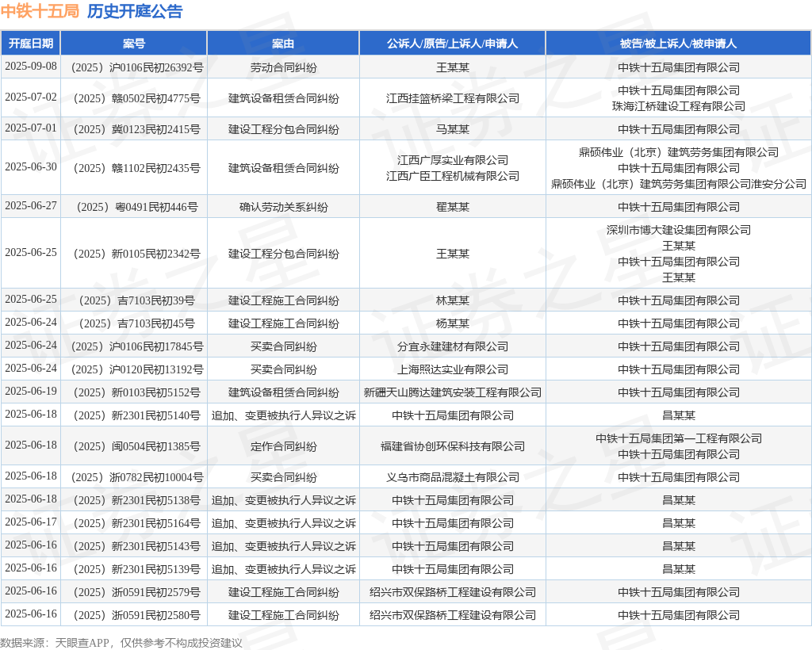
Task: Select case number （2025）新2301民初5138号
Action: point(136,500)
